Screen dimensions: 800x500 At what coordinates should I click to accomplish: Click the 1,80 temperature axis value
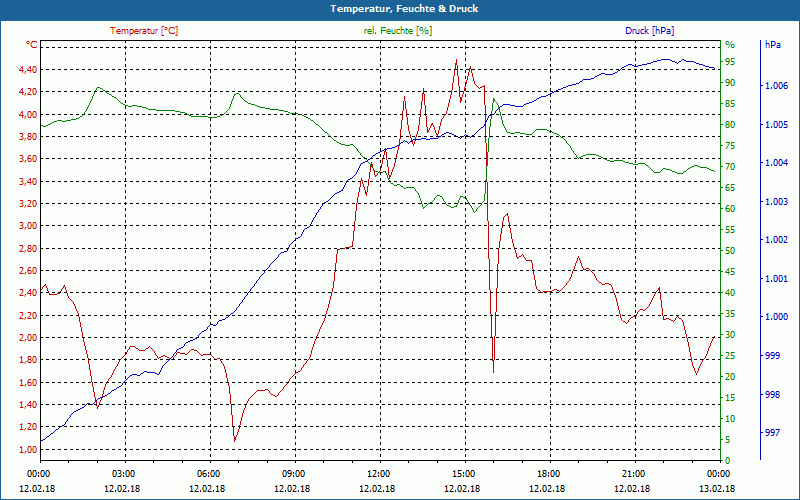pos(28,360)
